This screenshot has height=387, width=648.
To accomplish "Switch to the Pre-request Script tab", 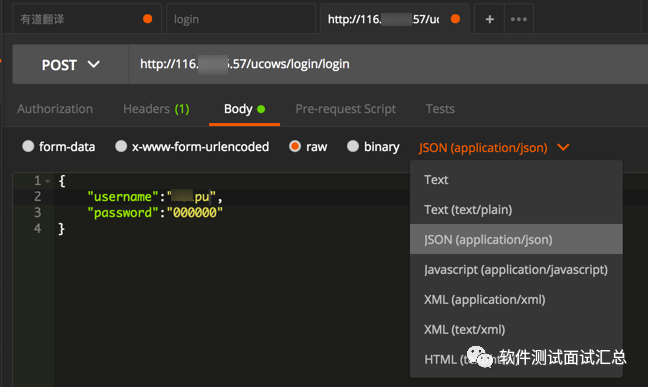I will point(345,109).
